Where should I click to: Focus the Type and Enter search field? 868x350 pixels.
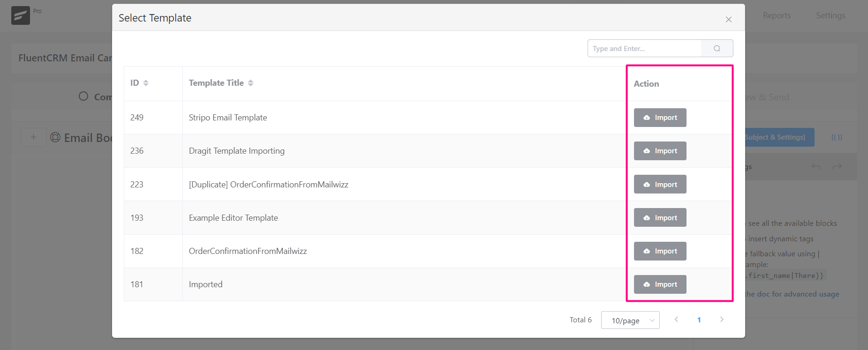pos(645,48)
